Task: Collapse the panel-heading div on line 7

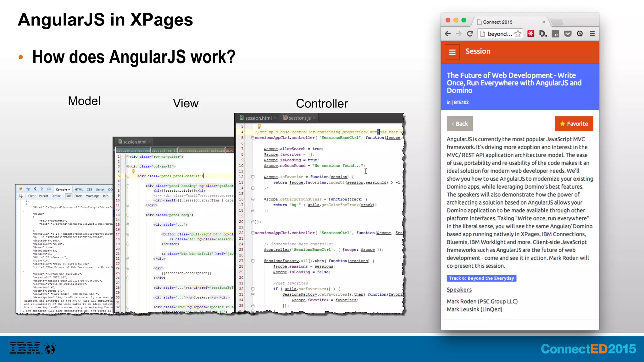Action: tap(128, 186)
